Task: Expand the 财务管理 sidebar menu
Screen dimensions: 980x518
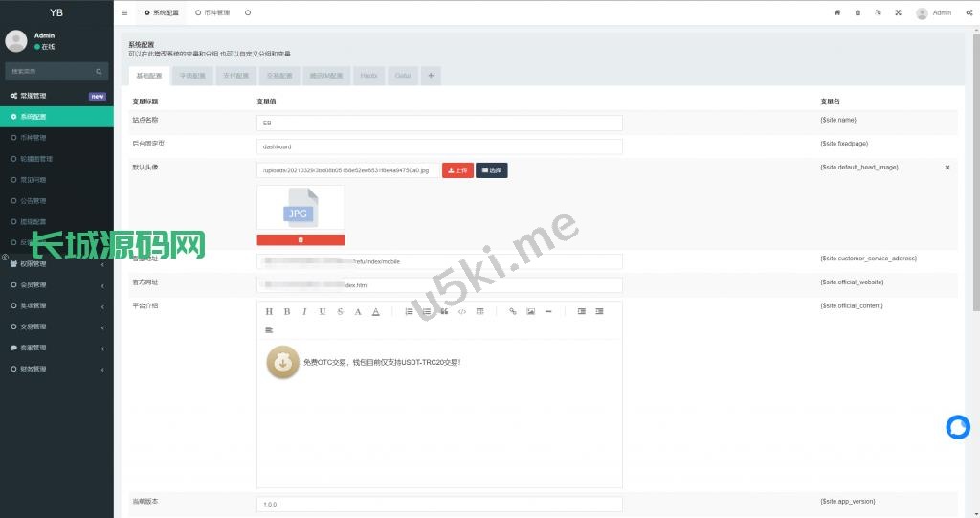Action: click(56, 369)
